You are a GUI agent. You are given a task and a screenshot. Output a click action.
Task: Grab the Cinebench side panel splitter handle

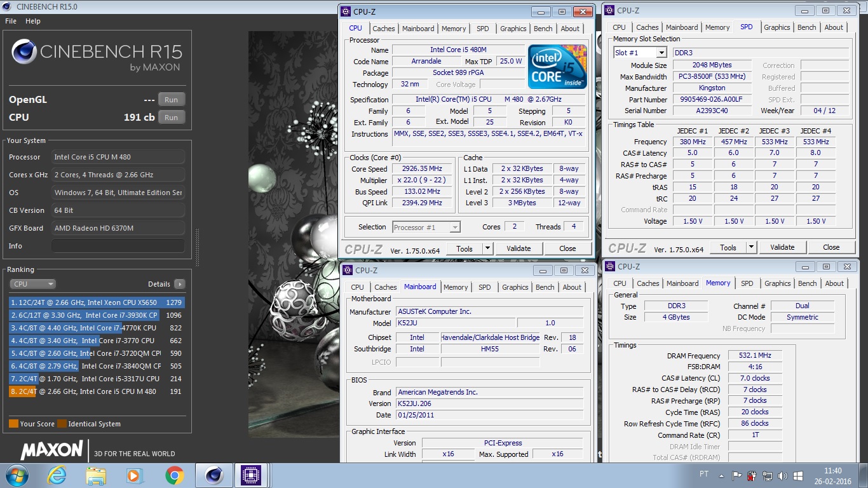(x=196, y=247)
